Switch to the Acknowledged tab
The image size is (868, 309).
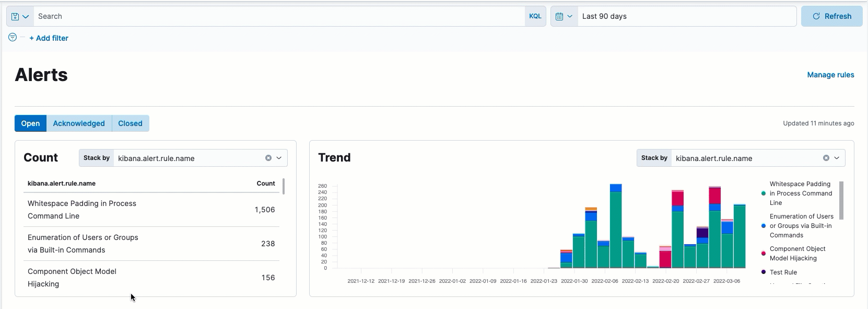[x=79, y=123]
